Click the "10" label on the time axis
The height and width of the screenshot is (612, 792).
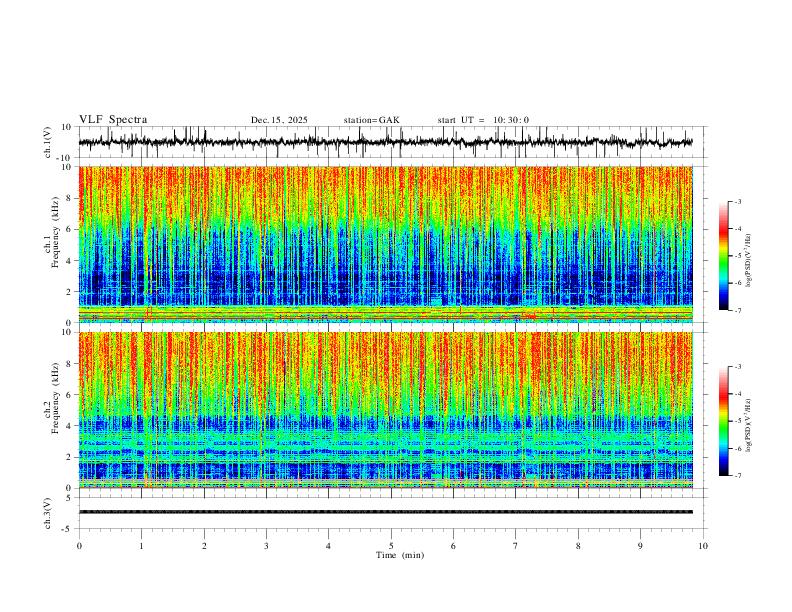click(703, 546)
